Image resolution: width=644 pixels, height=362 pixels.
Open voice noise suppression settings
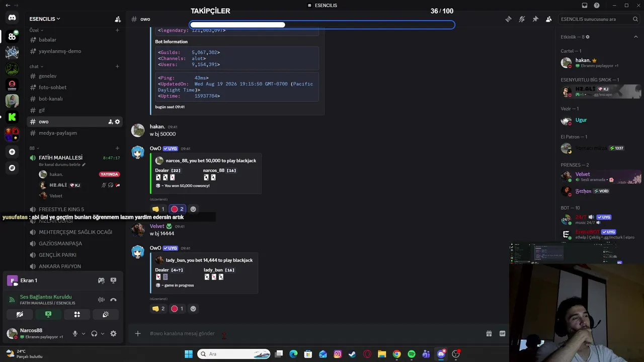pos(101,300)
